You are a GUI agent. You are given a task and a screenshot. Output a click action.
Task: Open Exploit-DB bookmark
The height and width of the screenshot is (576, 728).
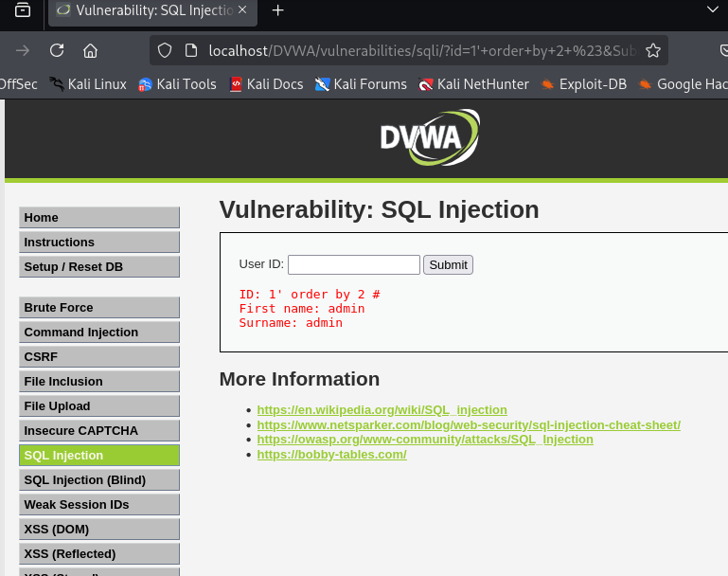click(583, 84)
